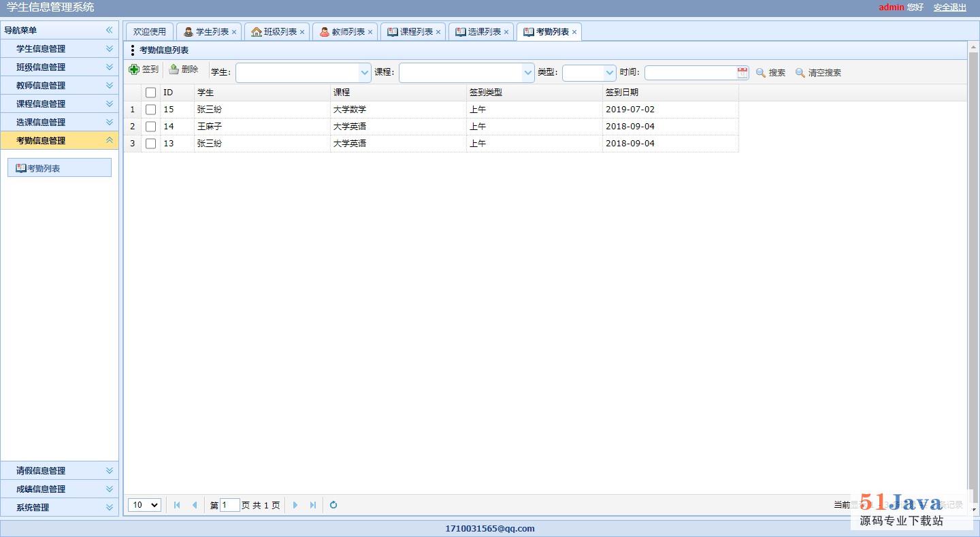Click the 清空搜索 magnifier icon
Image resolution: width=980 pixels, height=537 pixels.
(800, 73)
